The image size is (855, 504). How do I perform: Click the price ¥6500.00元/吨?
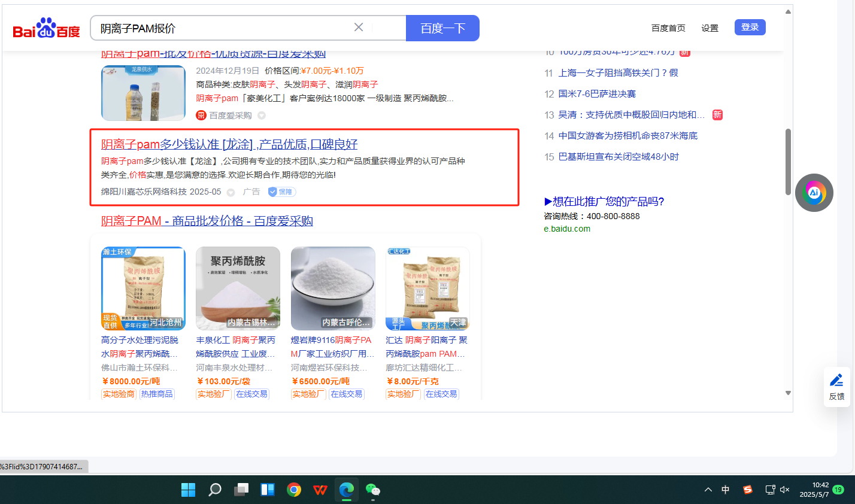click(320, 381)
